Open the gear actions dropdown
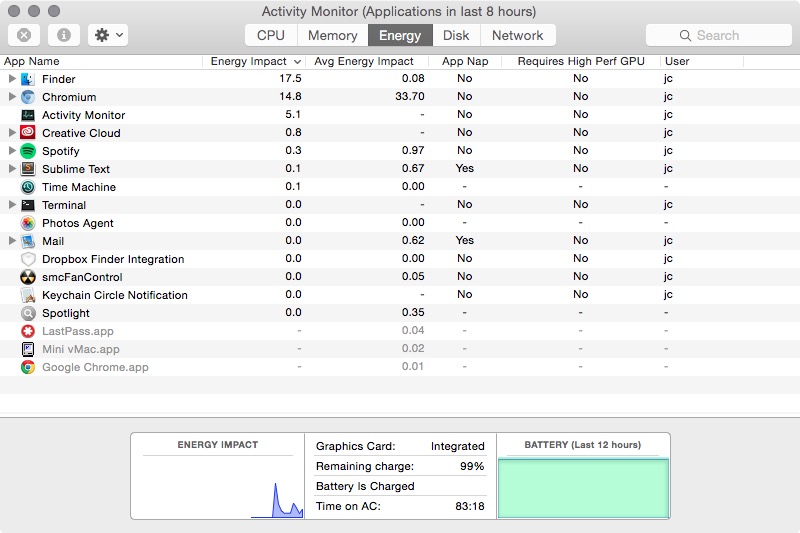Viewport: 800px width, 533px height. [x=107, y=35]
